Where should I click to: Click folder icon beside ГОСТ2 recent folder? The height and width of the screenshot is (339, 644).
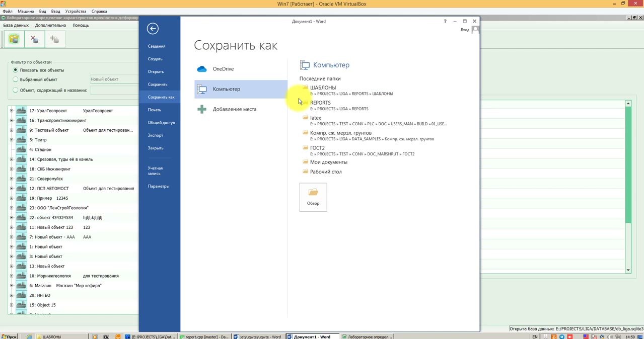coord(305,148)
